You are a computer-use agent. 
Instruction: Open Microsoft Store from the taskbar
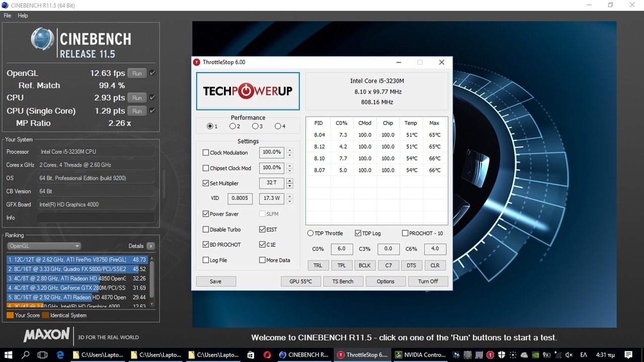click(251, 354)
